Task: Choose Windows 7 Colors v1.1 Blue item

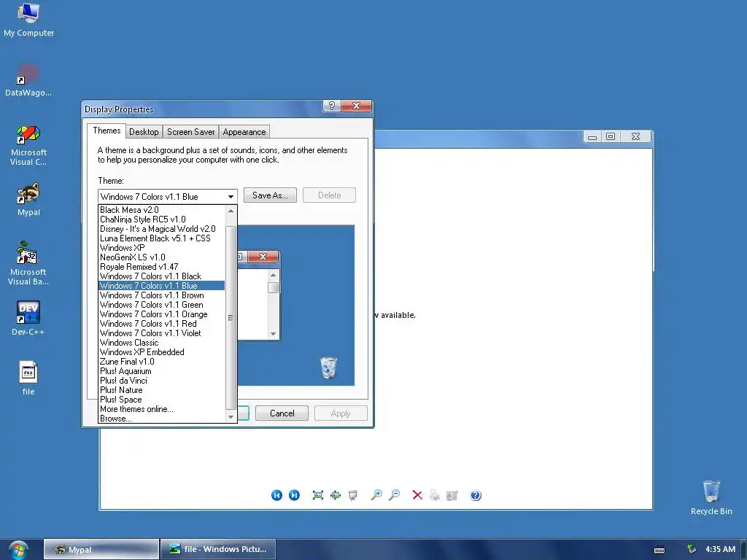Action: (x=161, y=286)
